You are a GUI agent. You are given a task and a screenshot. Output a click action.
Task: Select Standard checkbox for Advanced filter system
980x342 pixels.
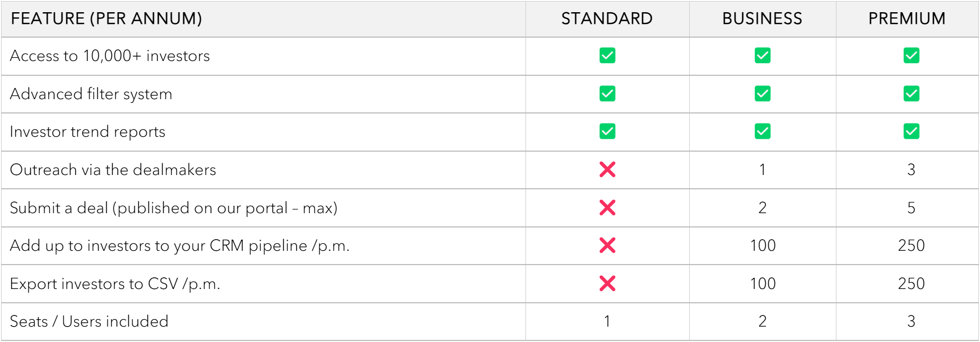607,94
